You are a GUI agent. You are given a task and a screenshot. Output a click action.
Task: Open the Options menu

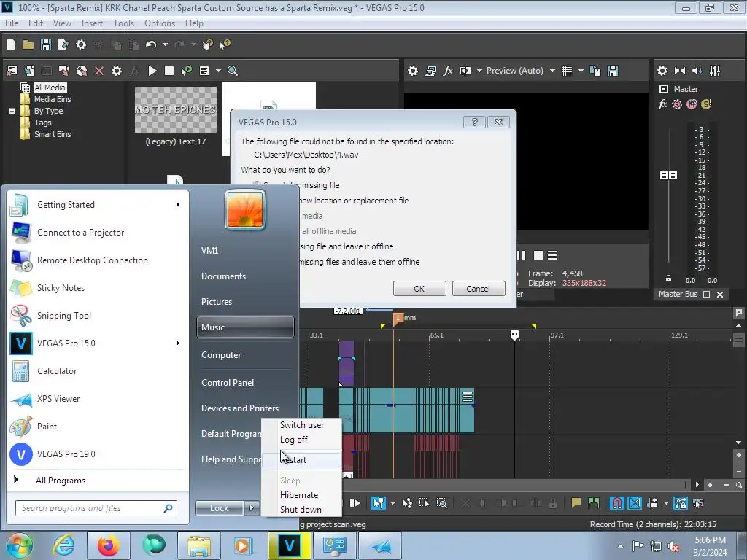[x=160, y=23]
